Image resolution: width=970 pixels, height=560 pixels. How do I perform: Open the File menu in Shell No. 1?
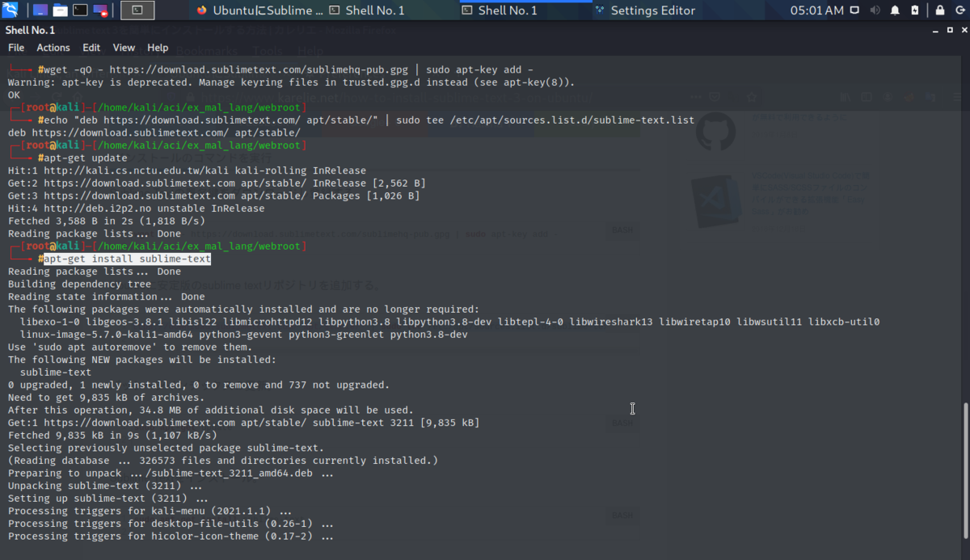[16, 48]
